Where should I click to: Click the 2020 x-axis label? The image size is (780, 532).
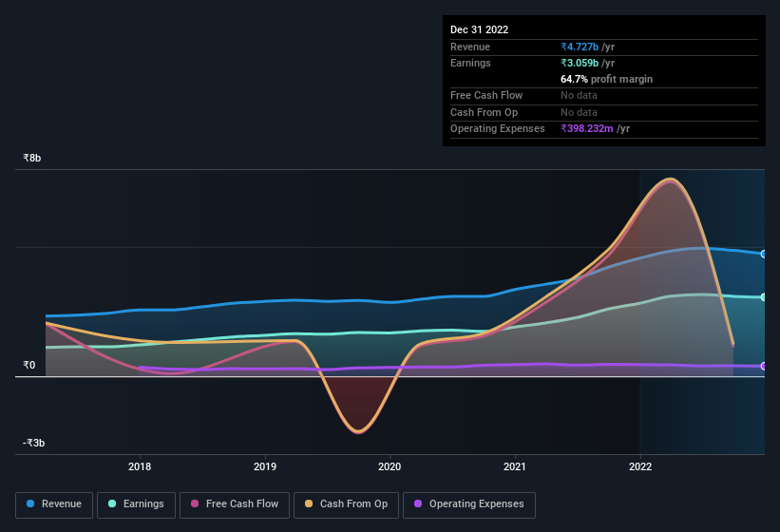(x=390, y=466)
